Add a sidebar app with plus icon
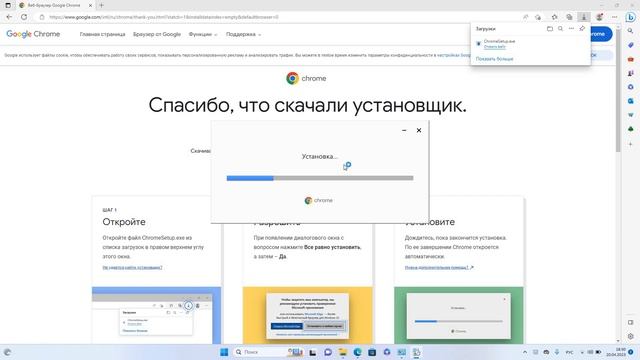Viewport: 640px width, 360px height. click(x=631, y=144)
